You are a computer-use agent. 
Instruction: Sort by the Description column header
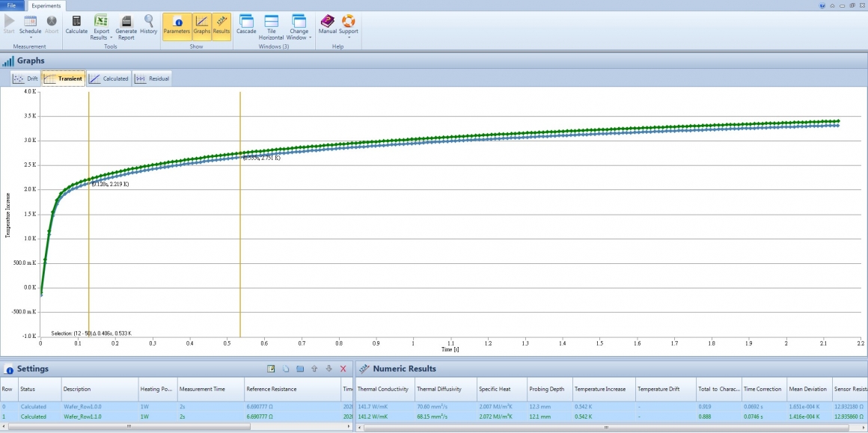(x=100, y=390)
